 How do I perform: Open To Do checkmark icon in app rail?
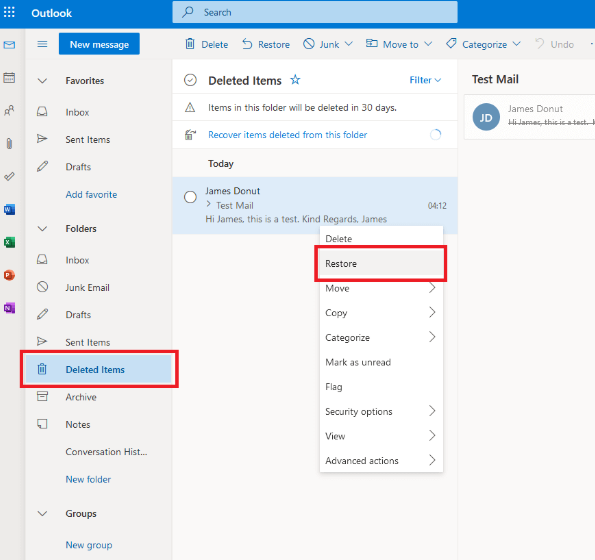(9, 176)
